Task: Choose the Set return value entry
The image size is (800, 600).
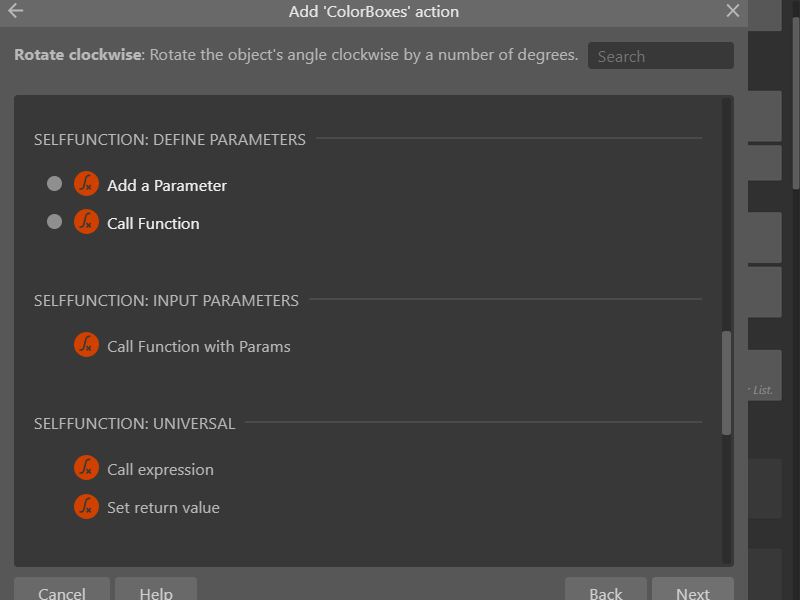Action: pyautogui.click(x=163, y=508)
